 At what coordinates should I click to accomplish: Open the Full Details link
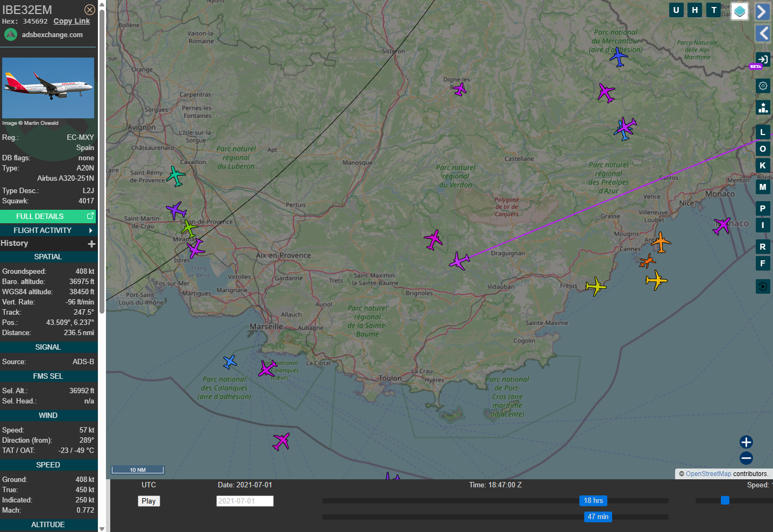click(48, 216)
